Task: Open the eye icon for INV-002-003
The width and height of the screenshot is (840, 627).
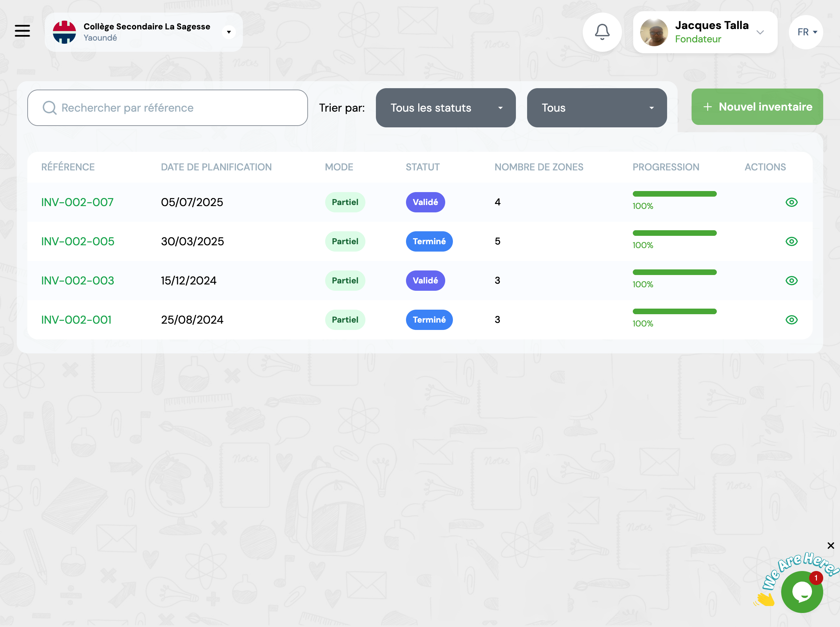Action: pyautogui.click(x=791, y=281)
